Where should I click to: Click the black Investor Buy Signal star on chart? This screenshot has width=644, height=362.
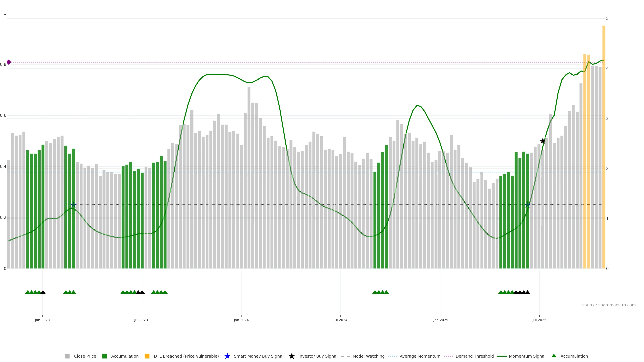coord(543,141)
